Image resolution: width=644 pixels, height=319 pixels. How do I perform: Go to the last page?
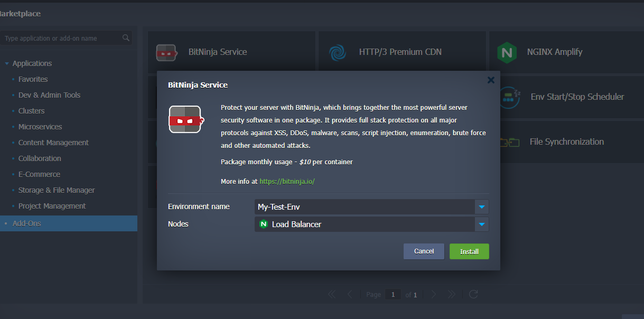tap(452, 294)
